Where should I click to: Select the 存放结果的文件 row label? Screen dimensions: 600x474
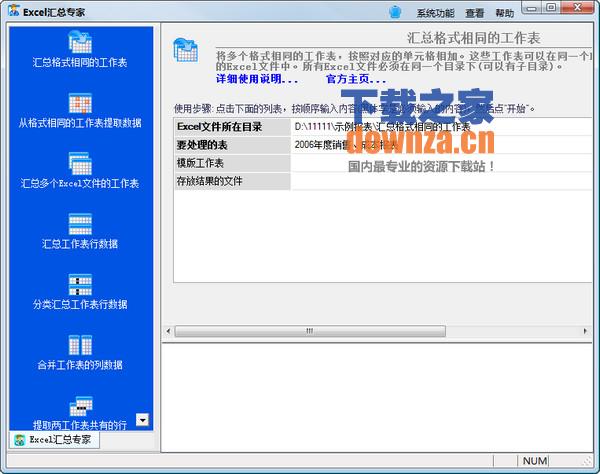pos(232,181)
